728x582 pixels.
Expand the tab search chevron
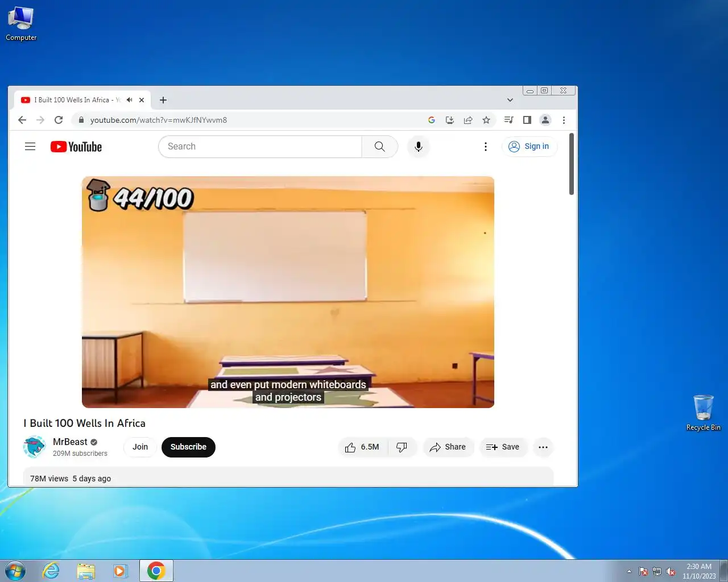[x=510, y=100]
